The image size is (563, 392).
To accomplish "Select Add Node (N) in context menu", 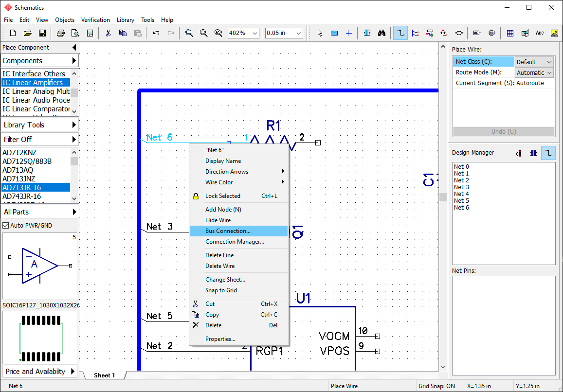I will [239, 209].
